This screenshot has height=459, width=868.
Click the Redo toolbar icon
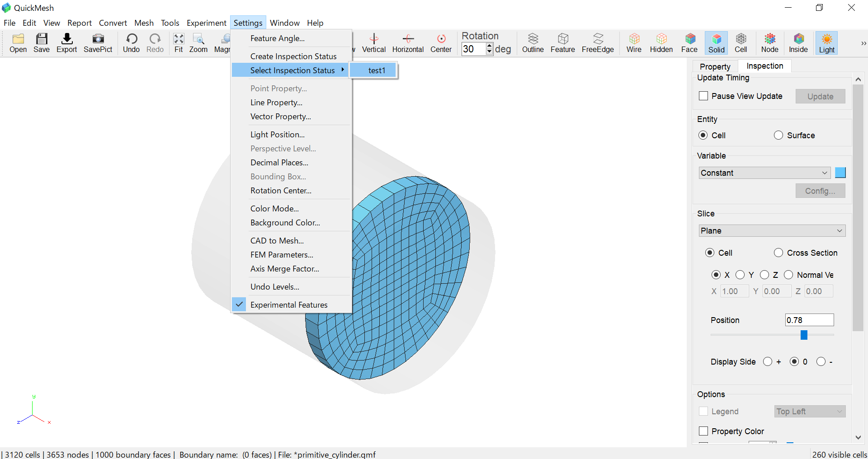coord(155,43)
